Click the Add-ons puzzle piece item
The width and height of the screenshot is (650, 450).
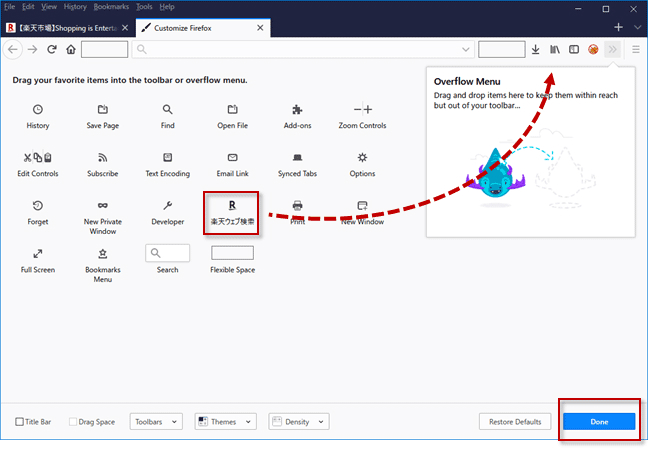click(297, 116)
